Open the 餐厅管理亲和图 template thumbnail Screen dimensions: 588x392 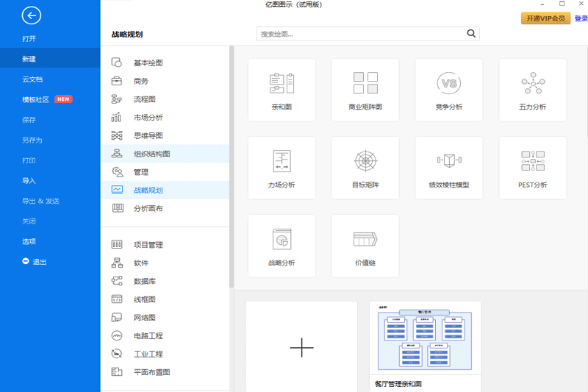pyautogui.click(x=425, y=341)
